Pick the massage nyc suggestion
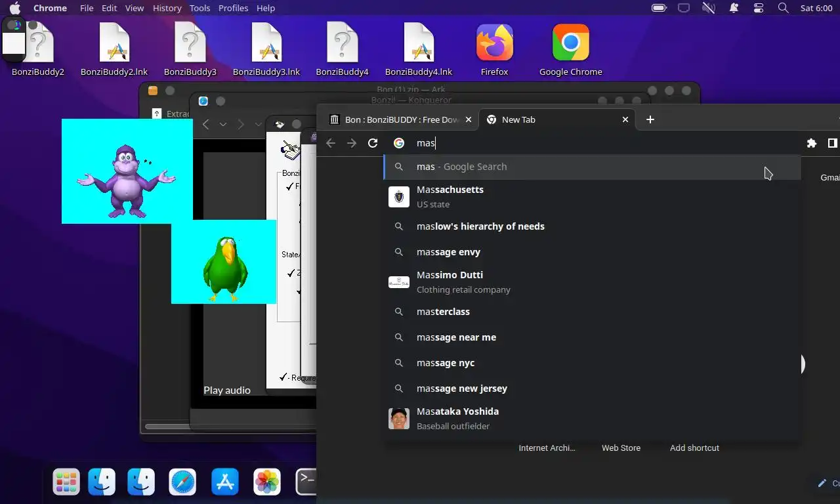 [592, 363]
